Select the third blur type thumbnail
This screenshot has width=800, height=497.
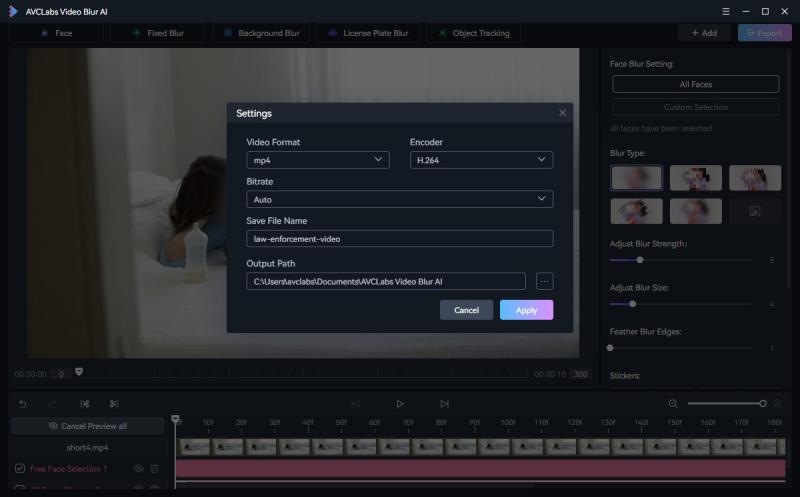point(755,178)
